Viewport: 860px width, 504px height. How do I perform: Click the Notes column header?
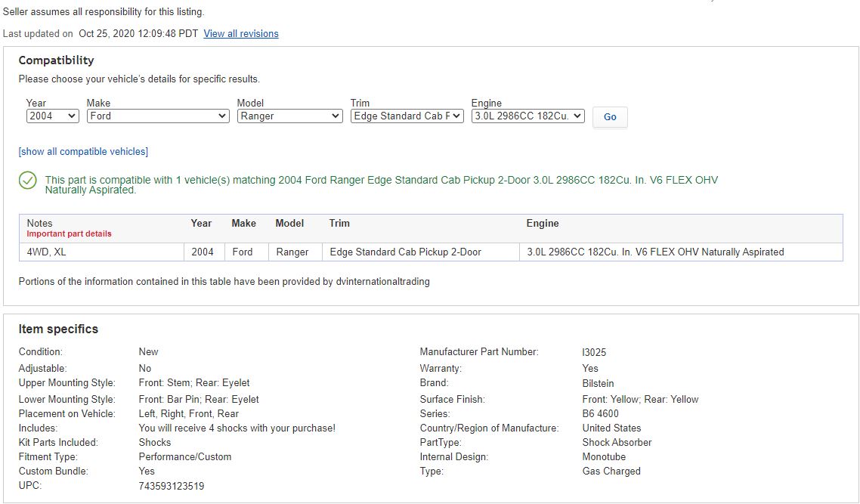click(x=39, y=223)
